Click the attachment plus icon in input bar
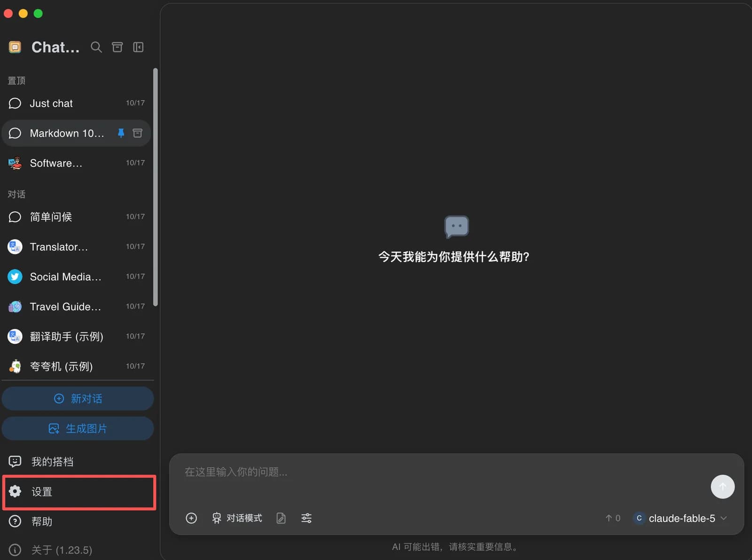The height and width of the screenshot is (560, 752). (x=191, y=518)
